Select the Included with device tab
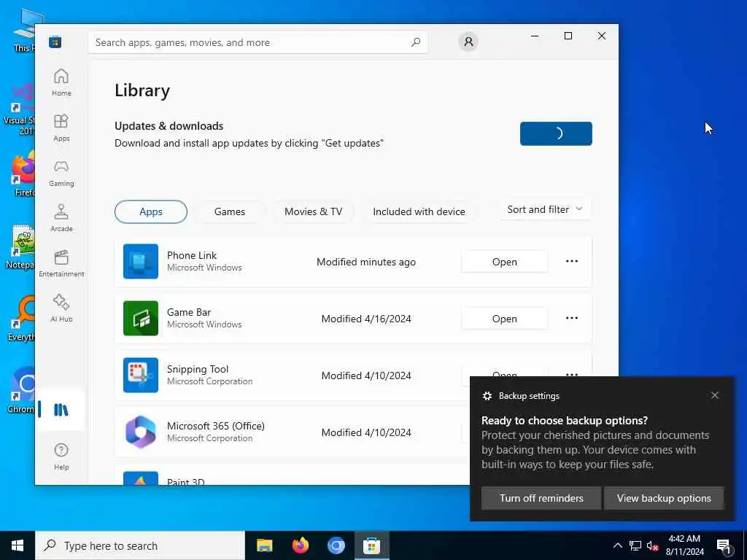747x560 pixels. pos(419,212)
